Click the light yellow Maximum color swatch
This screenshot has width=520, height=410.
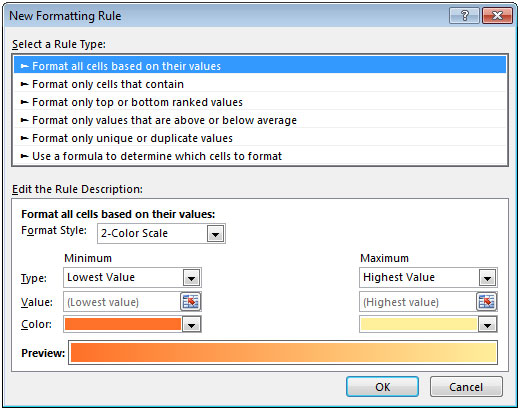419,324
